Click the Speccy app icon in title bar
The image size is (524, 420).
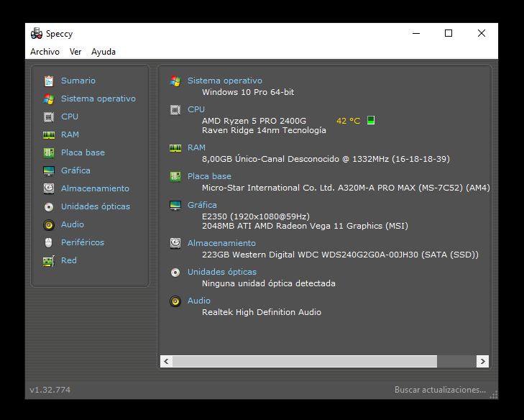click(37, 33)
